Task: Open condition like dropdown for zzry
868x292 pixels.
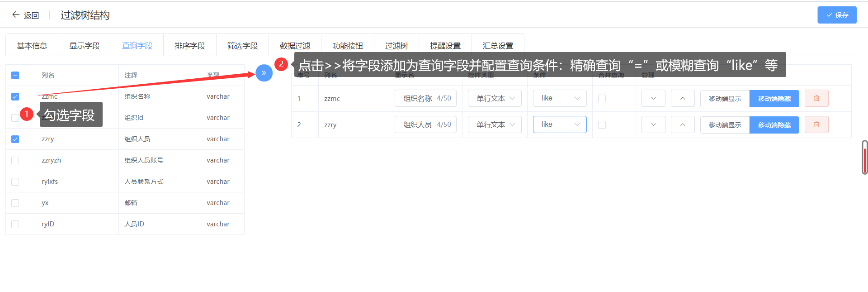Action: (x=560, y=124)
